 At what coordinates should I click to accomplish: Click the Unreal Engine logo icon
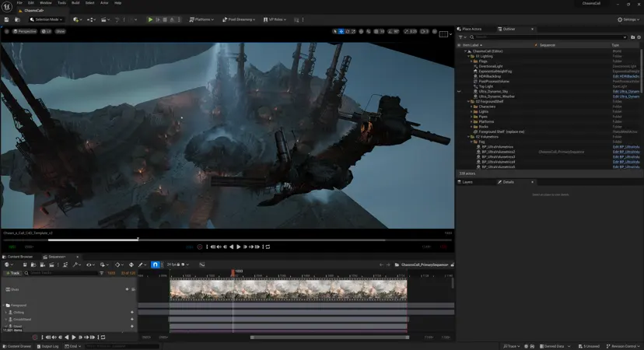[6, 6]
